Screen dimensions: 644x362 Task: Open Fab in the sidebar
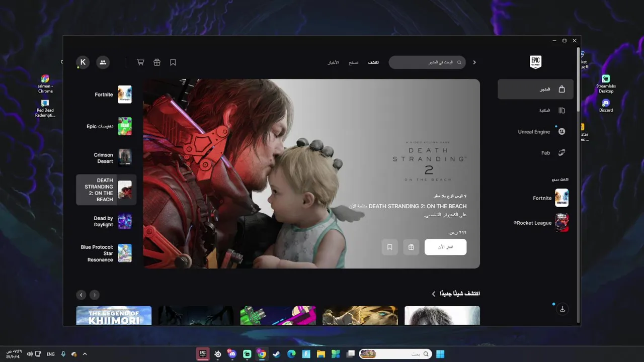coord(535,153)
